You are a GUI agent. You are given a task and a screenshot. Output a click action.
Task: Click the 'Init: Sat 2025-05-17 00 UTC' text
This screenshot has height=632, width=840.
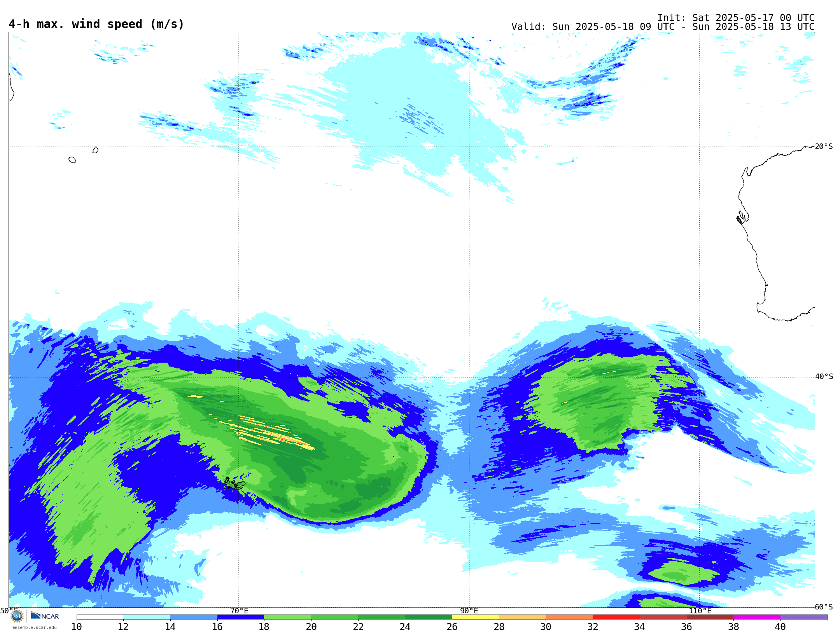736,17
